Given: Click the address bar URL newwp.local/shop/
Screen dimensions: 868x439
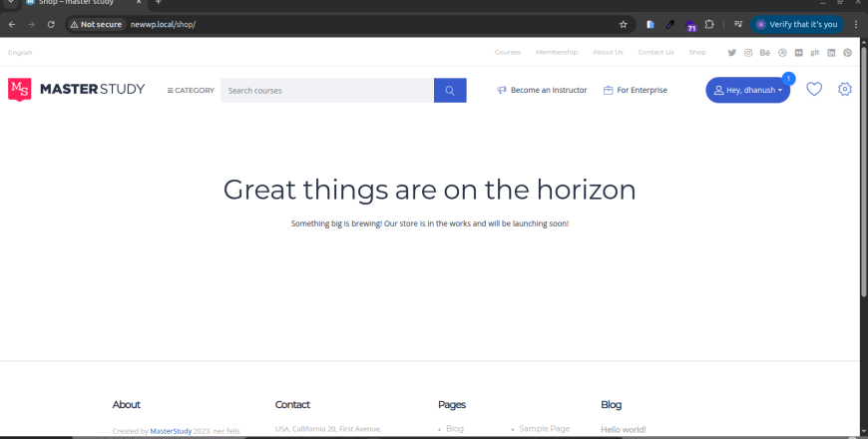Looking at the screenshot, I should click(x=164, y=24).
